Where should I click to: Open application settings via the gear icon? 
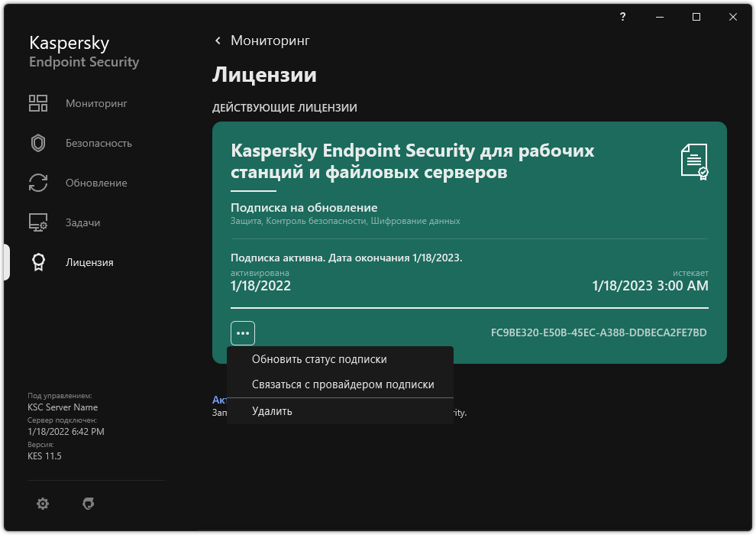pyautogui.click(x=43, y=504)
